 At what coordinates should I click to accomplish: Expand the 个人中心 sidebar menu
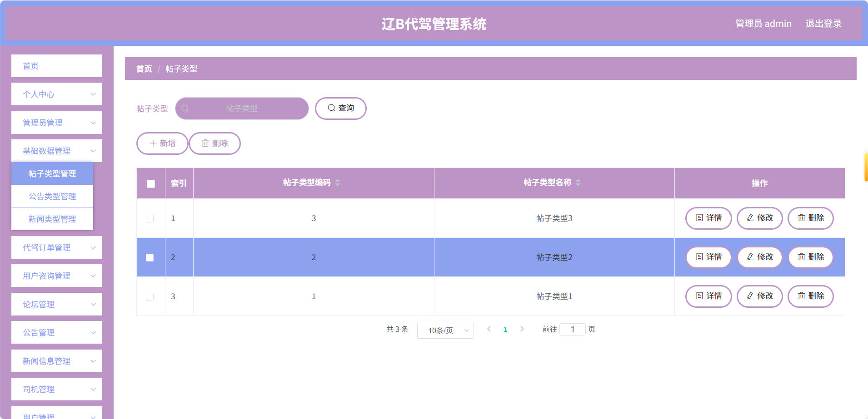[x=57, y=94]
